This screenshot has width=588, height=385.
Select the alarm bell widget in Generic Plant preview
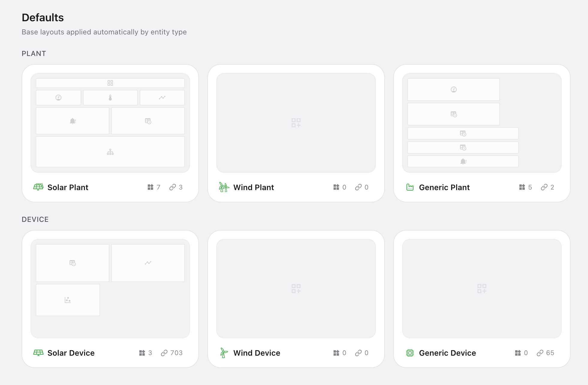(463, 161)
